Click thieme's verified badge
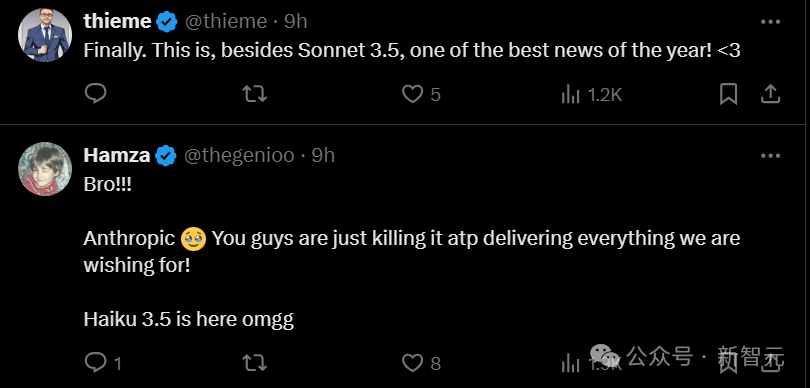This screenshot has width=810, height=388. click(x=167, y=22)
